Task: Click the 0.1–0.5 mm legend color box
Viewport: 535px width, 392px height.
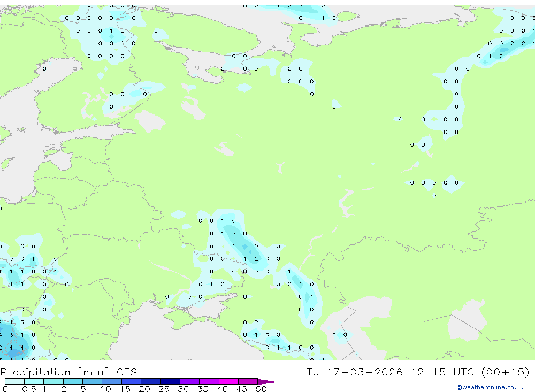Action: [14, 381]
